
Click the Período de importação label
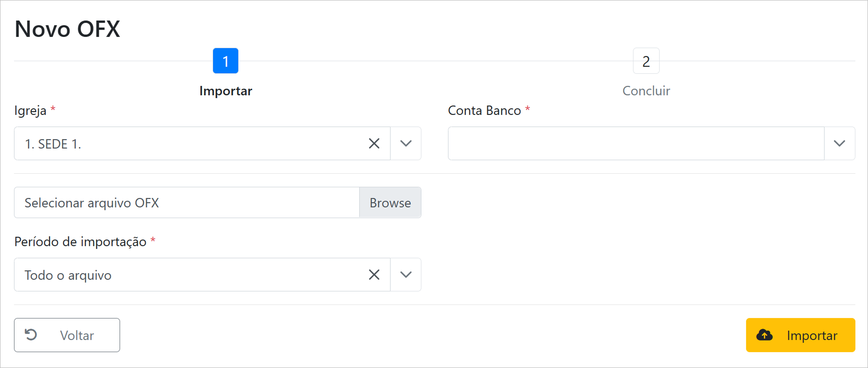[x=80, y=241]
